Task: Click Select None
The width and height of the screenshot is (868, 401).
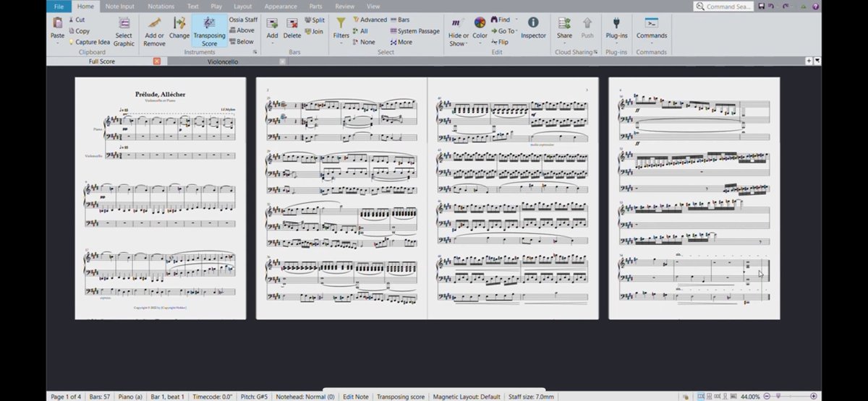Action: coord(364,42)
